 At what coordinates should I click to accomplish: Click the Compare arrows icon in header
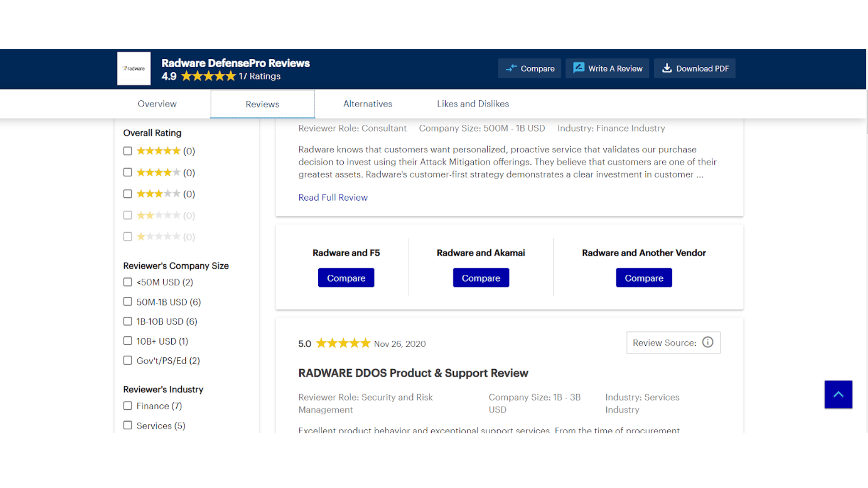click(x=511, y=68)
